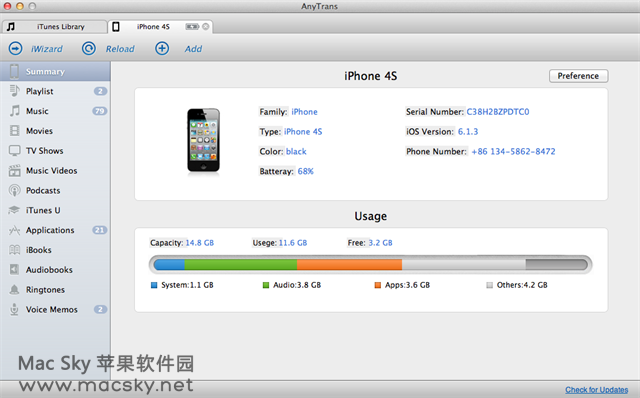This screenshot has width=640, height=398.
Task: Open Playlist in the sidebar
Action: click(x=55, y=91)
